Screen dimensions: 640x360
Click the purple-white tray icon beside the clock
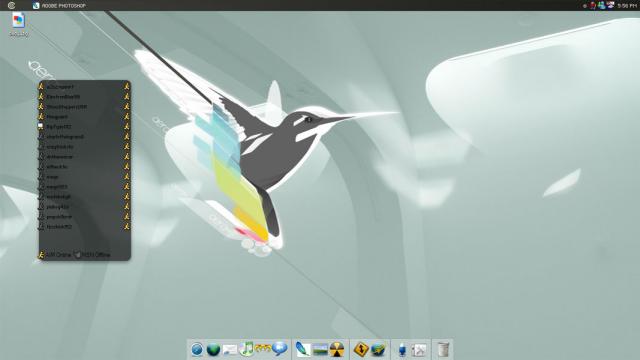point(610,5)
